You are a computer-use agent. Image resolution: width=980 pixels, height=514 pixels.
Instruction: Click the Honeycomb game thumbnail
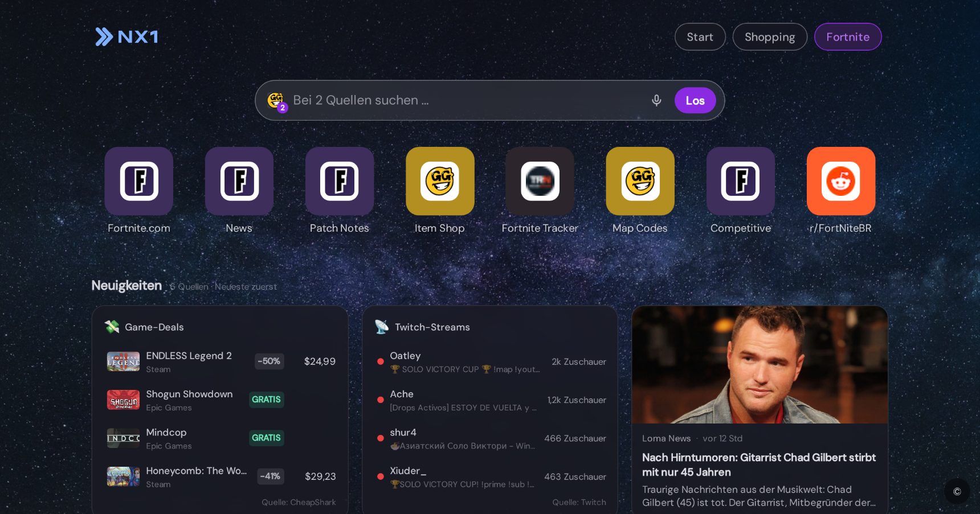tap(123, 476)
